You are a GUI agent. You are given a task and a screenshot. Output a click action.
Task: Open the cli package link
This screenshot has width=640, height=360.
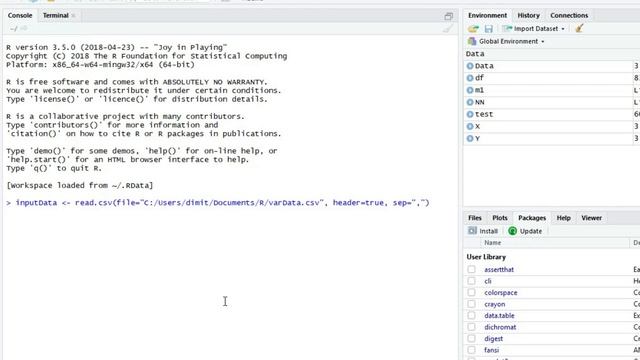(x=488, y=281)
